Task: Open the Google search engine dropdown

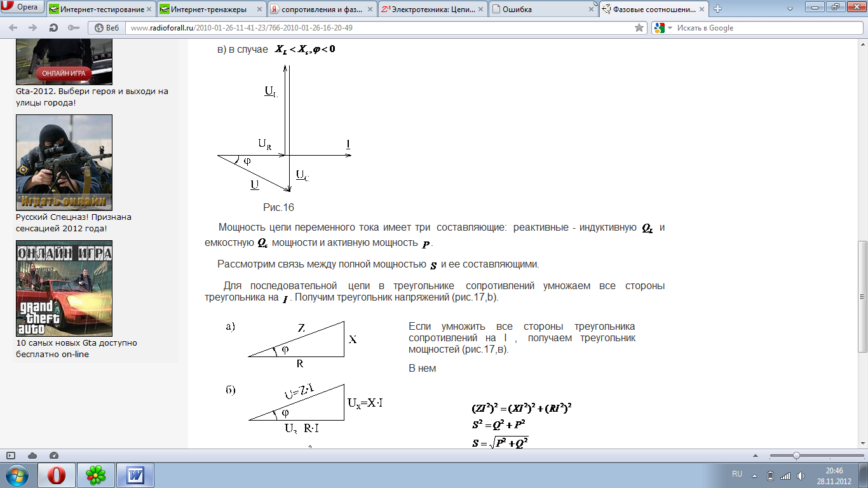Action: 663,28
